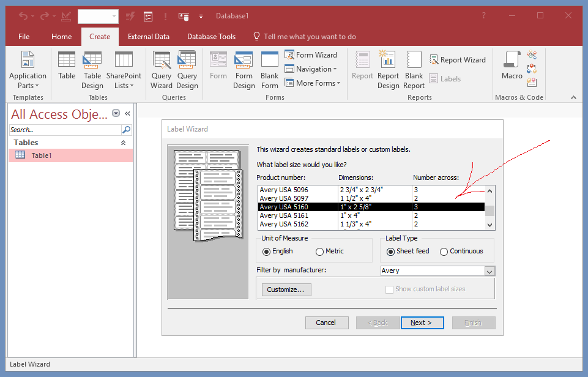Click the label list scroll up arrow

point(489,191)
